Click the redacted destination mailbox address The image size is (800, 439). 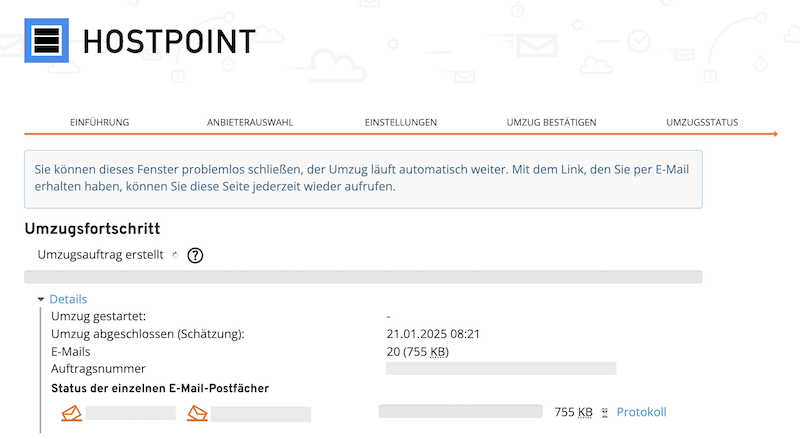[x=261, y=414]
